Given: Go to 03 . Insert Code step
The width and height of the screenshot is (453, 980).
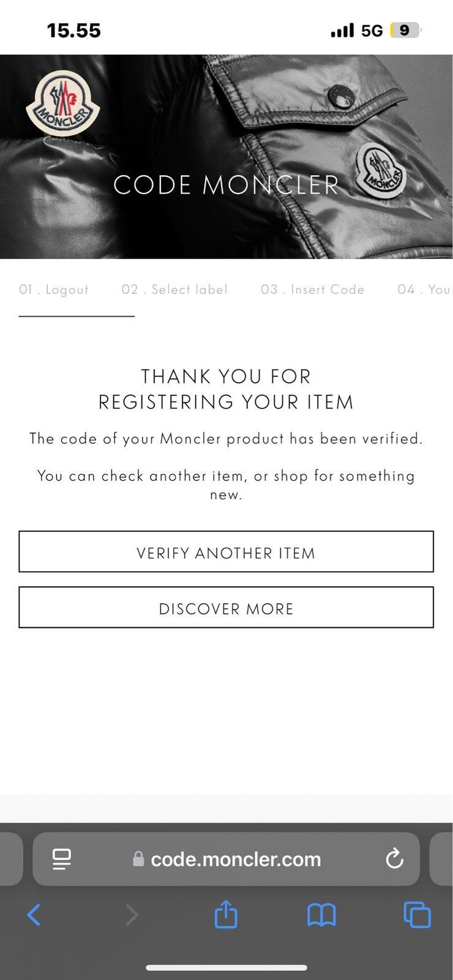Looking at the screenshot, I should (313, 290).
